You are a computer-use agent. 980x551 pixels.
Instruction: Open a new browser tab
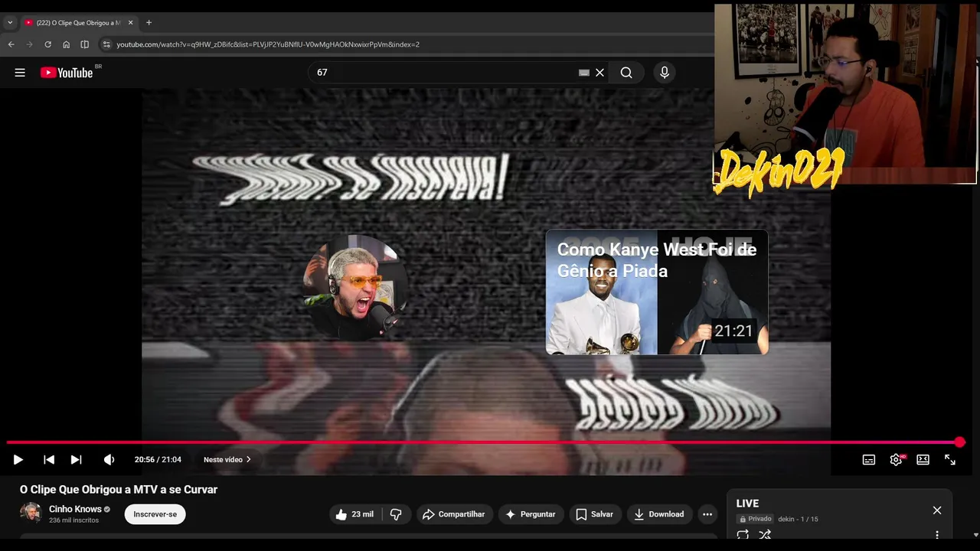click(x=149, y=23)
